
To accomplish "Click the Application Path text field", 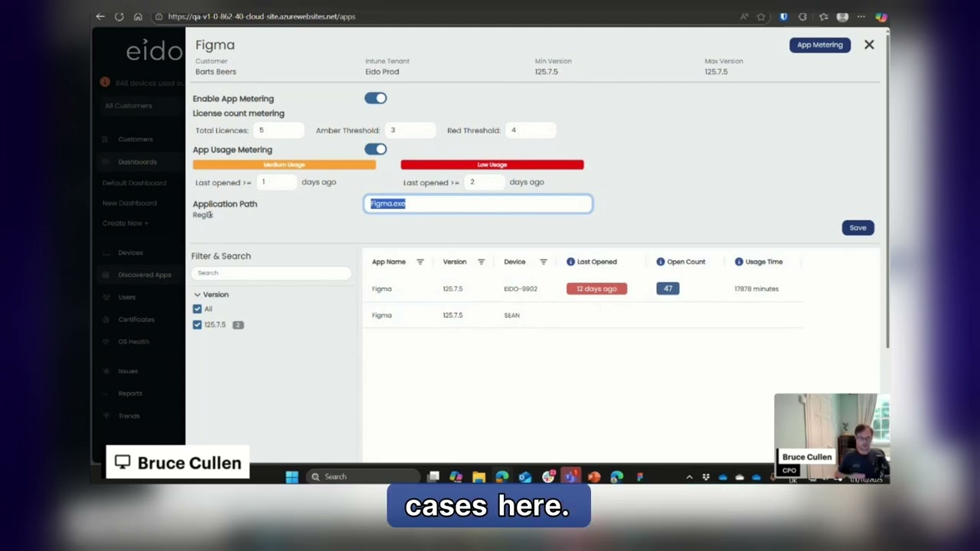I will [x=478, y=204].
